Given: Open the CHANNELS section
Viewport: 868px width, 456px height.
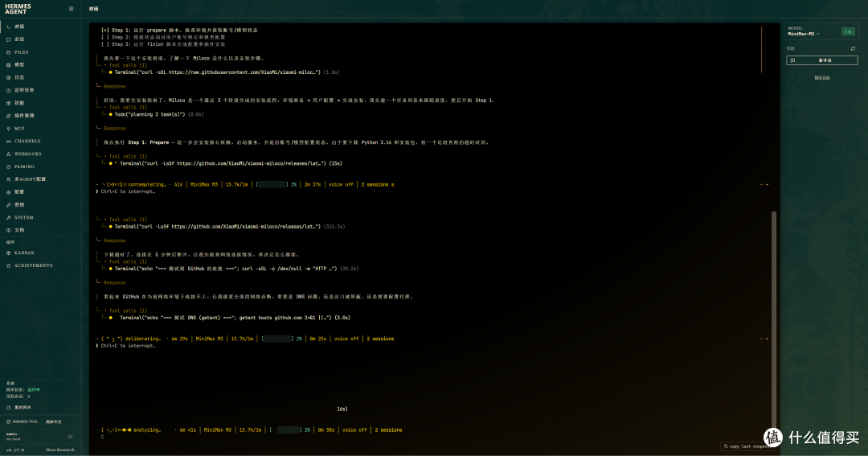Looking at the screenshot, I should [x=40, y=142].
